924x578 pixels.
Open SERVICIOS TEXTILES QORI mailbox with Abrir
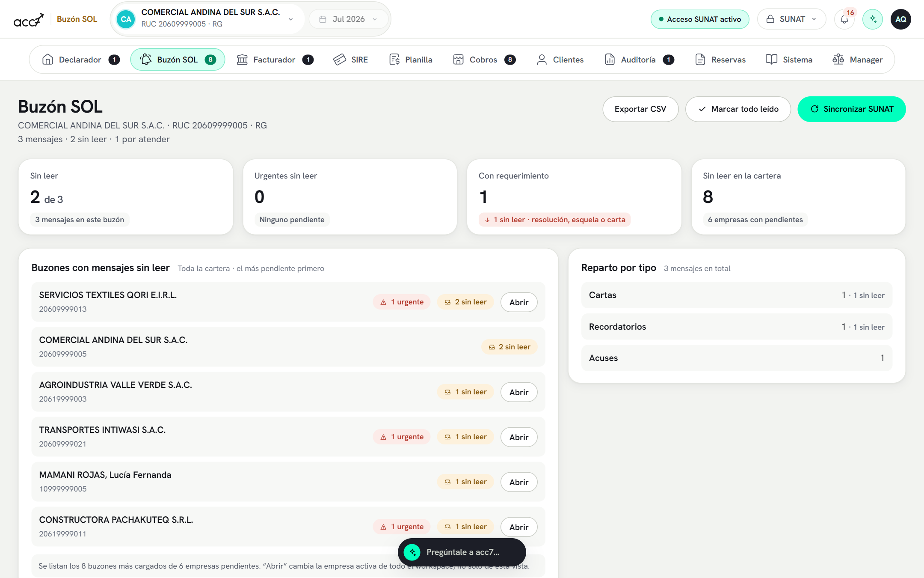point(519,302)
